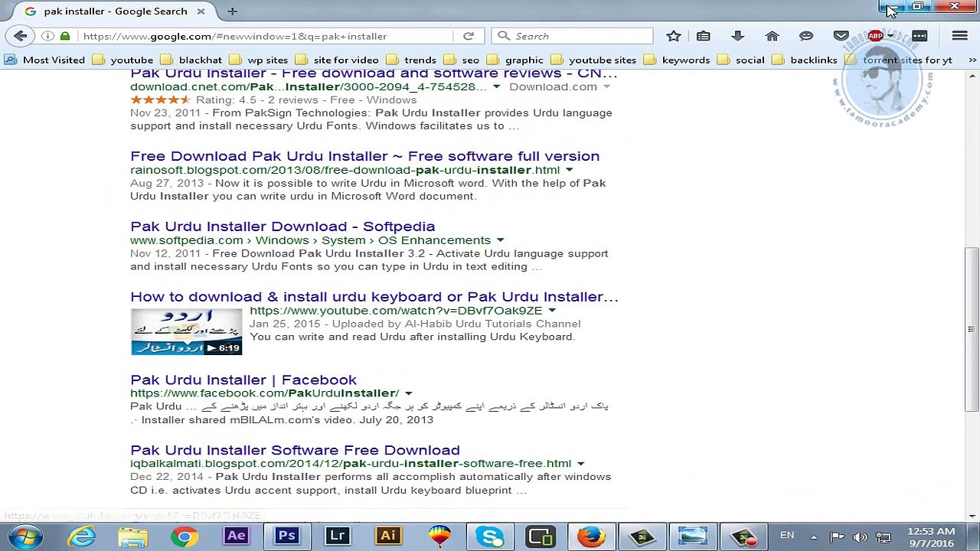Open Skype from taskbar
This screenshot has height=551, width=980.
(490, 536)
